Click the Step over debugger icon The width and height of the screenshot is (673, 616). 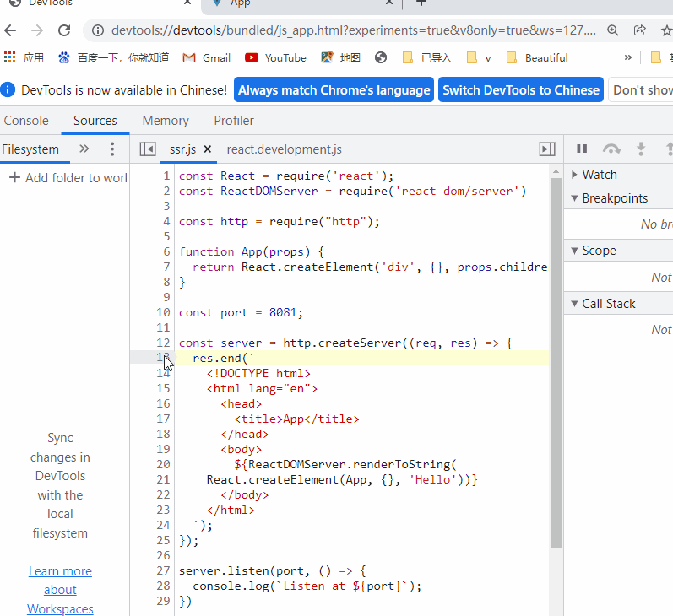[611, 149]
